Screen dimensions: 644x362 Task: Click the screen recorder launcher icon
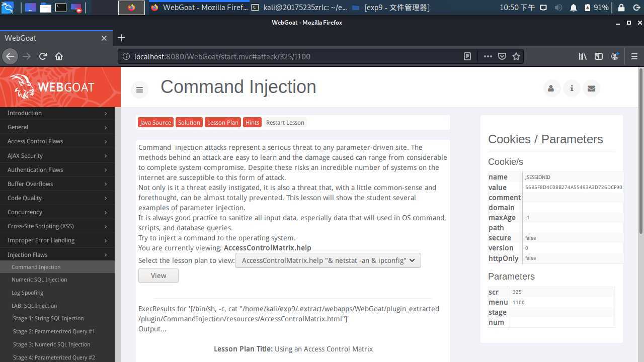click(x=76, y=8)
